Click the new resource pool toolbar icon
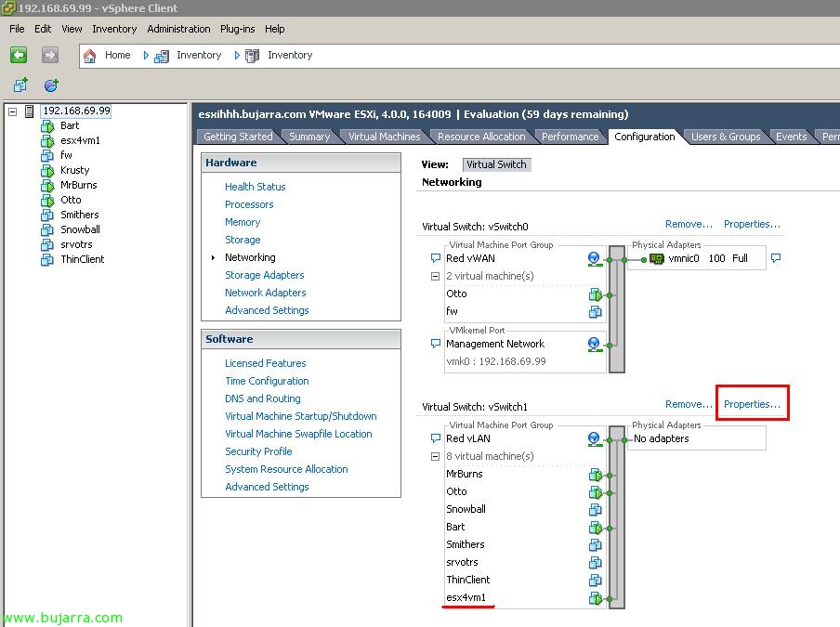This screenshot has width=840, height=627. click(51, 85)
